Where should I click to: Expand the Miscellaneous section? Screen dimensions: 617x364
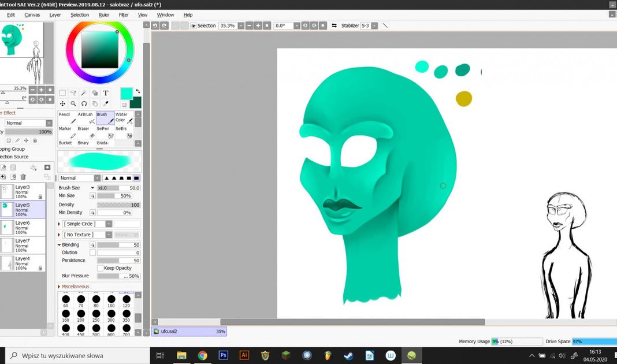(x=75, y=287)
